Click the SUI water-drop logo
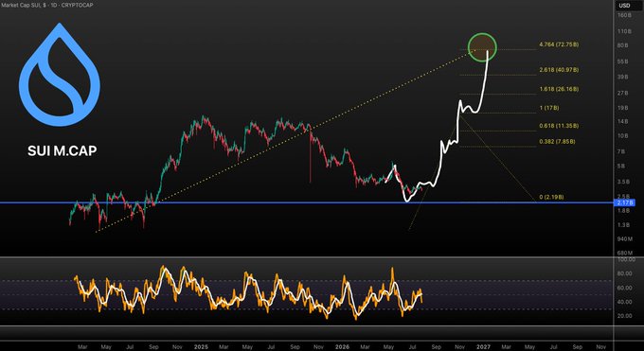This screenshot has width=644, height=351. (x=60, y=75)
